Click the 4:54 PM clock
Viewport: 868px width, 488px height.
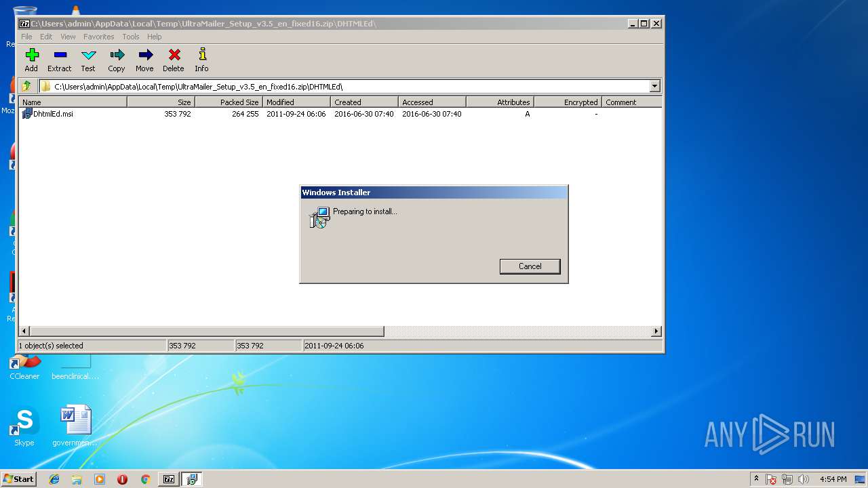click(x=833, y=479)
